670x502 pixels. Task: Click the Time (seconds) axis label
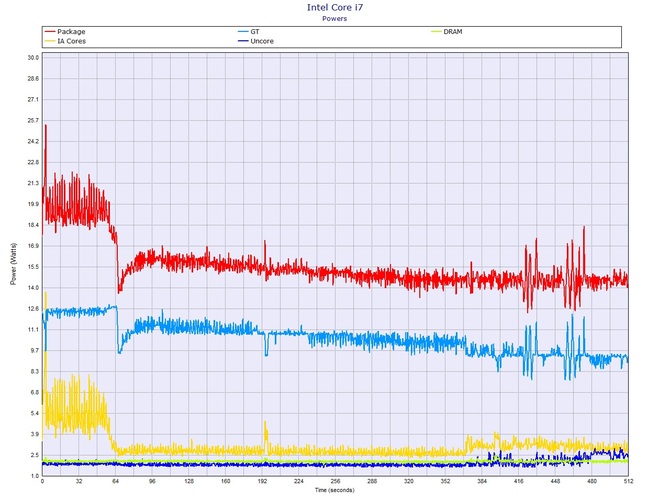[x=335, y=490]
